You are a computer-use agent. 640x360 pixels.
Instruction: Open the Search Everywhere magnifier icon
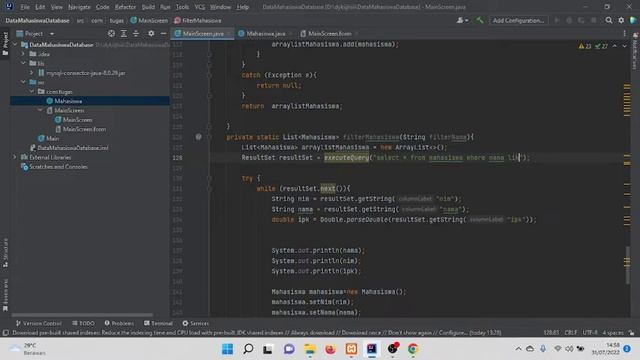(609, 20)
